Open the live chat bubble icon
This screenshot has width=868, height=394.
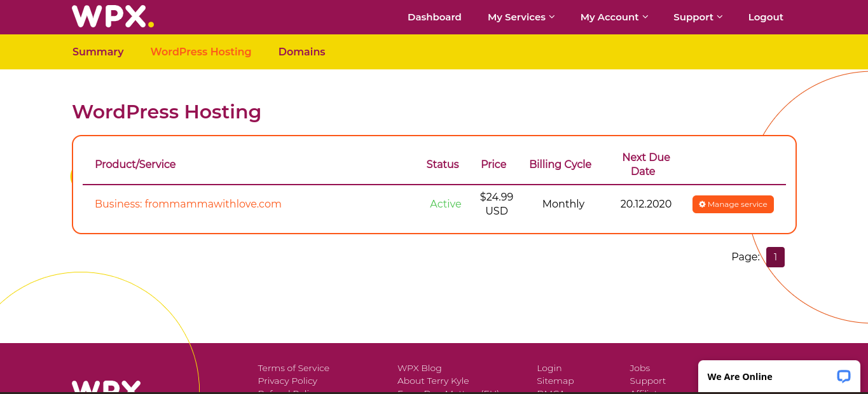(843, 376)
